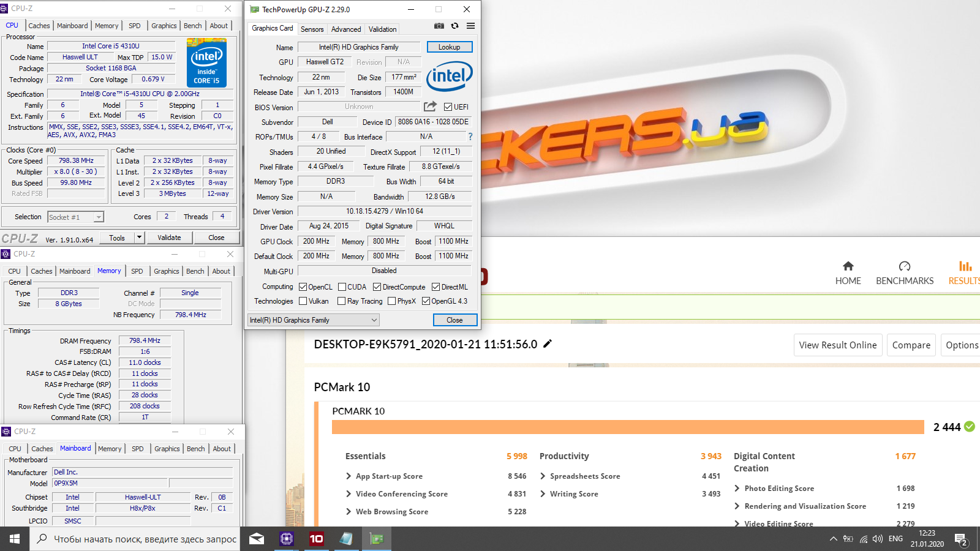Viewport: 980px width, 551px height.
Task: Click the Compare button in PCMark
Action: pos(911,345)
